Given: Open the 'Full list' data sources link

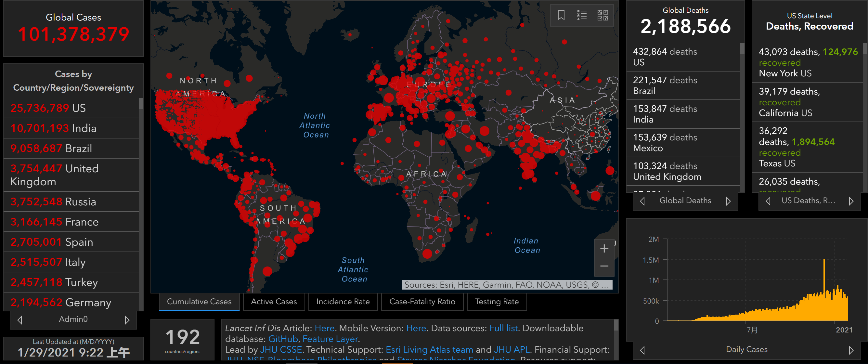Looking at the screenshot, I should pyautogui.click(x=503, y=328).
